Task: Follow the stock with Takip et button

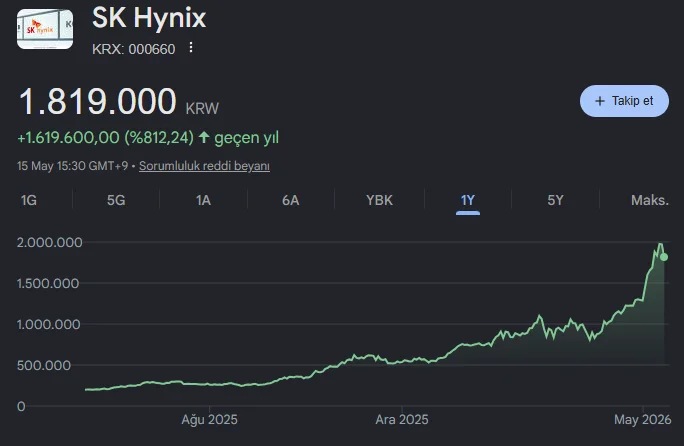Action: tap(624, 101)
